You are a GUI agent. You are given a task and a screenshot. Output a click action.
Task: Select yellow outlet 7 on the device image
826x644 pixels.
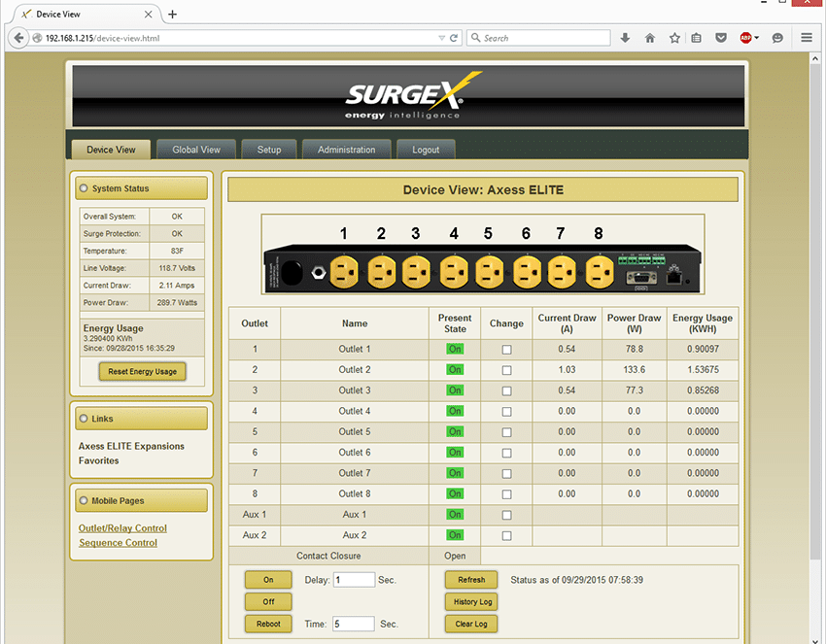[x=562, y=272]
